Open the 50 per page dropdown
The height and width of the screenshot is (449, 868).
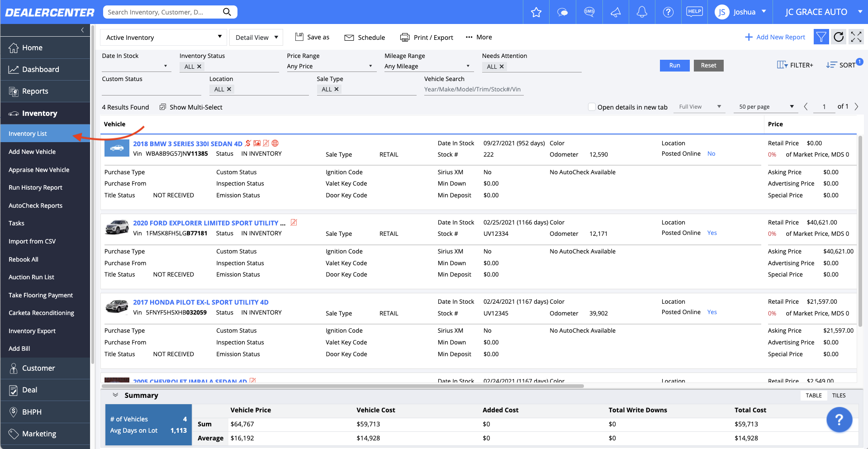[x=766, y=107]
